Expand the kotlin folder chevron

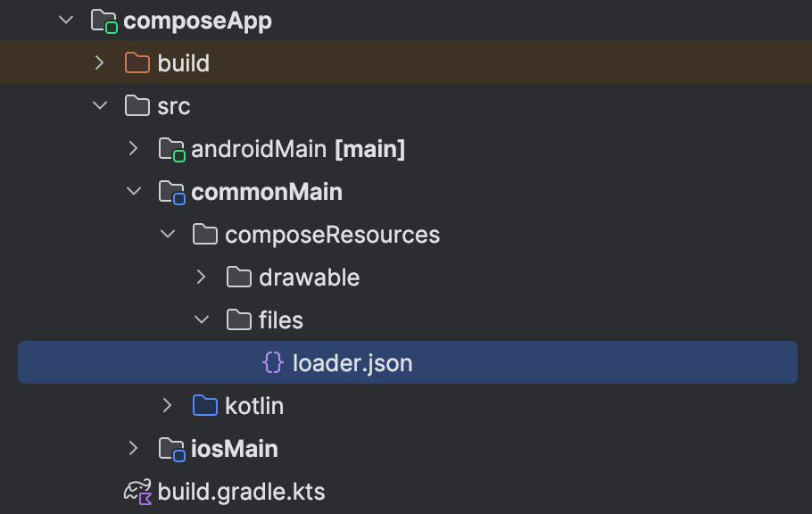coord(168,405)
